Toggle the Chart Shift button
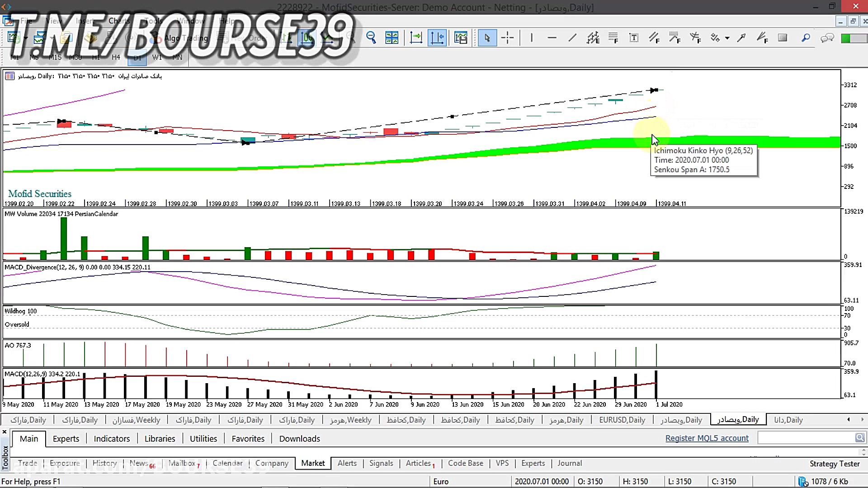868x488 pixels. pos(437,38)
